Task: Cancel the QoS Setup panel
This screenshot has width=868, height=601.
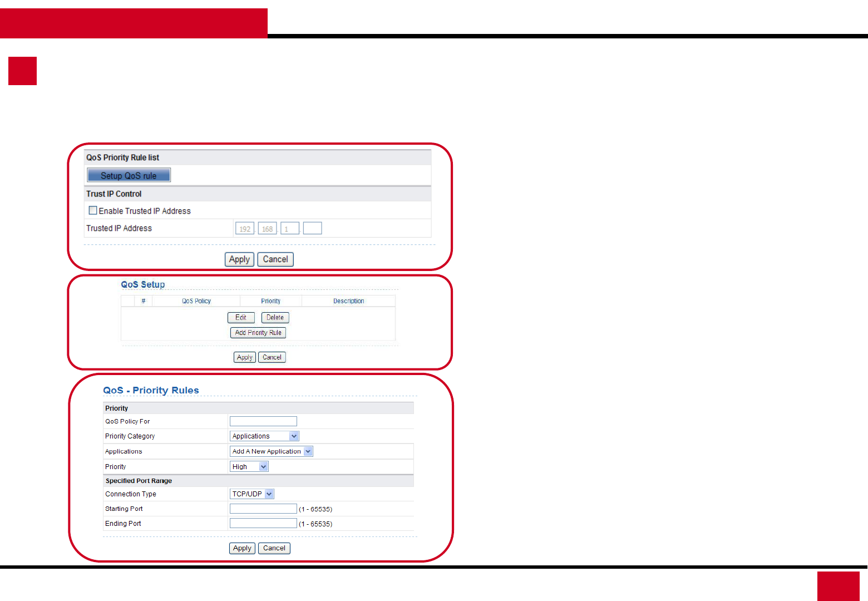Action: (272, 357)
